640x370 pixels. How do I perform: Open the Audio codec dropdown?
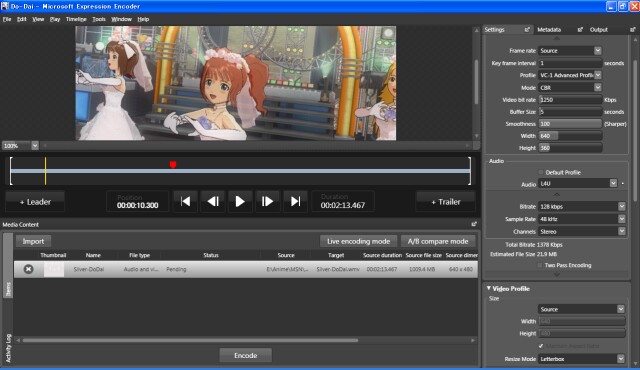click(x=613, y=184)
